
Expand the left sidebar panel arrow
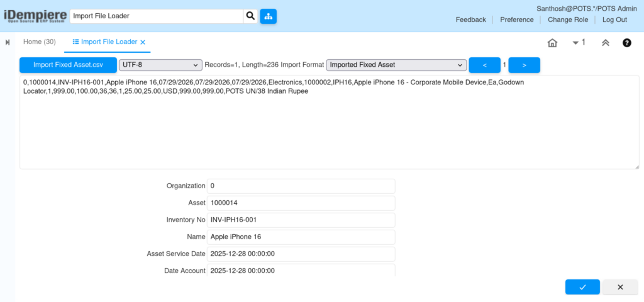click(x=8, y=42)
